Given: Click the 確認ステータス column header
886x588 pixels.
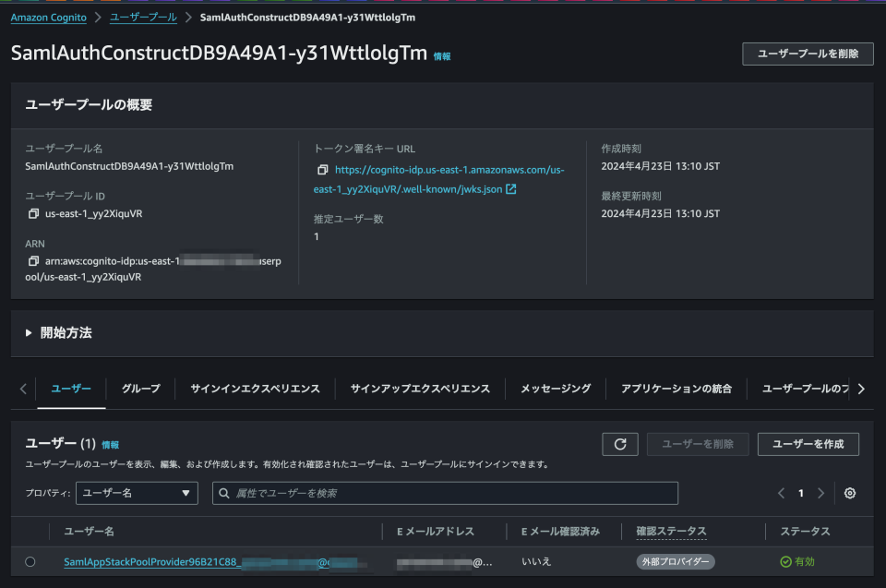Looking at the screenshot, I should (671, 531).
